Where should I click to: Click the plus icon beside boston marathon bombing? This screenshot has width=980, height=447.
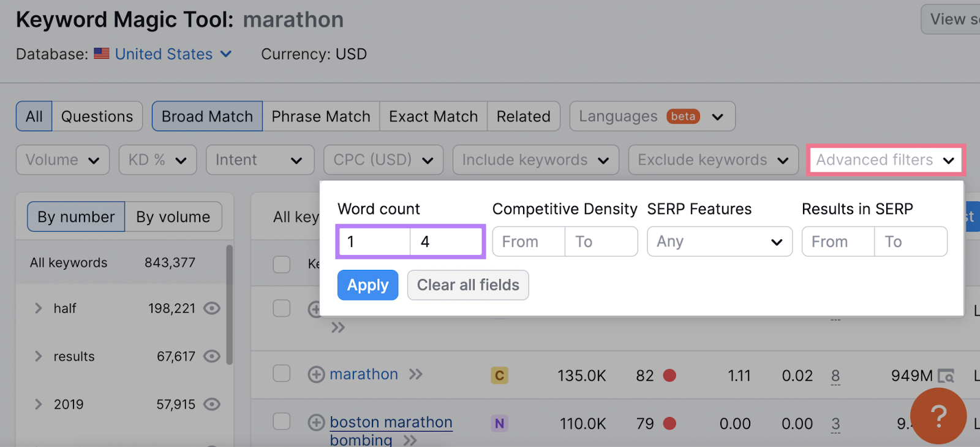pos(316,422)
